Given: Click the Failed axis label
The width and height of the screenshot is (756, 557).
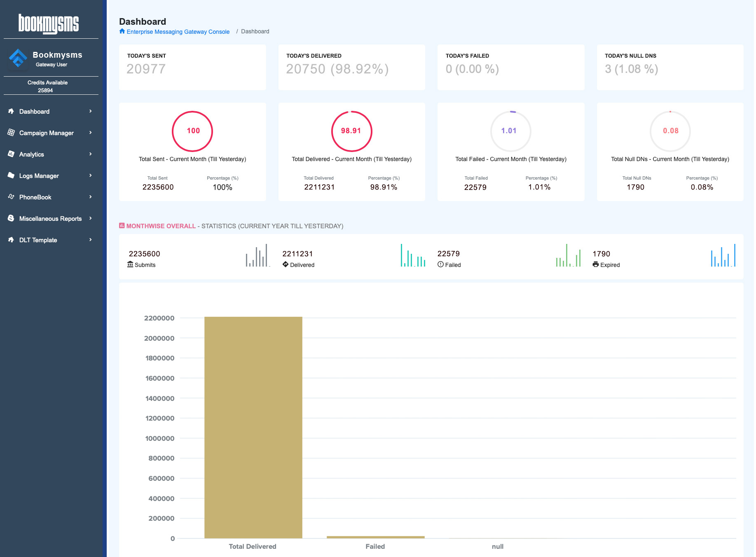Looking at the screenshot, I should (375, 546).
